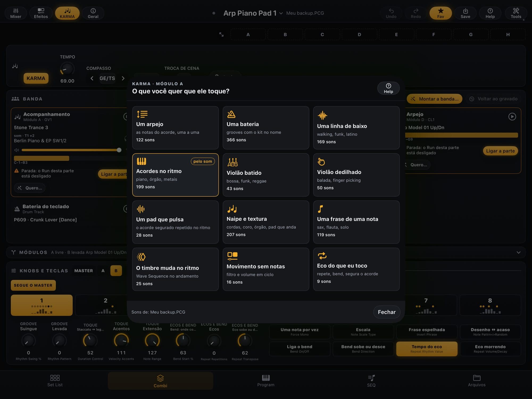
Task: Go to next COMPASSO value
Action: coord(123,78)
